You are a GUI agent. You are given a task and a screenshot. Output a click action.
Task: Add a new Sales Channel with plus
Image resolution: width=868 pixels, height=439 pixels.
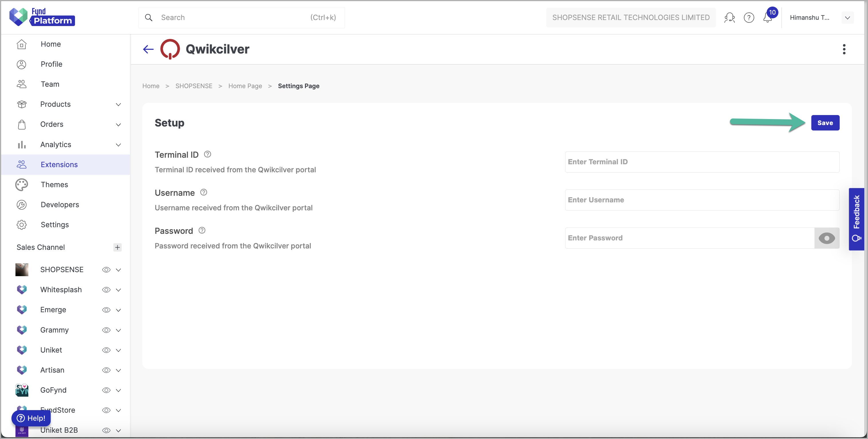[117, 247]
